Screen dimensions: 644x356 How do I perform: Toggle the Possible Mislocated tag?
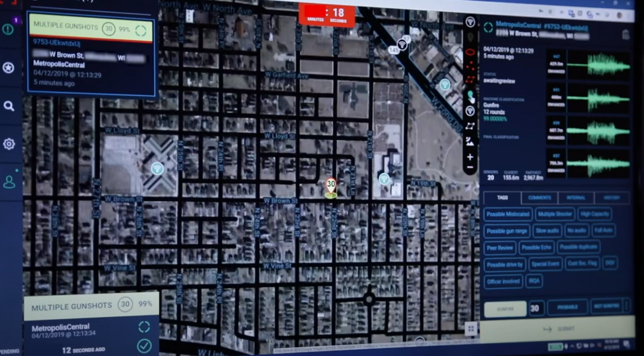point(508,214)
